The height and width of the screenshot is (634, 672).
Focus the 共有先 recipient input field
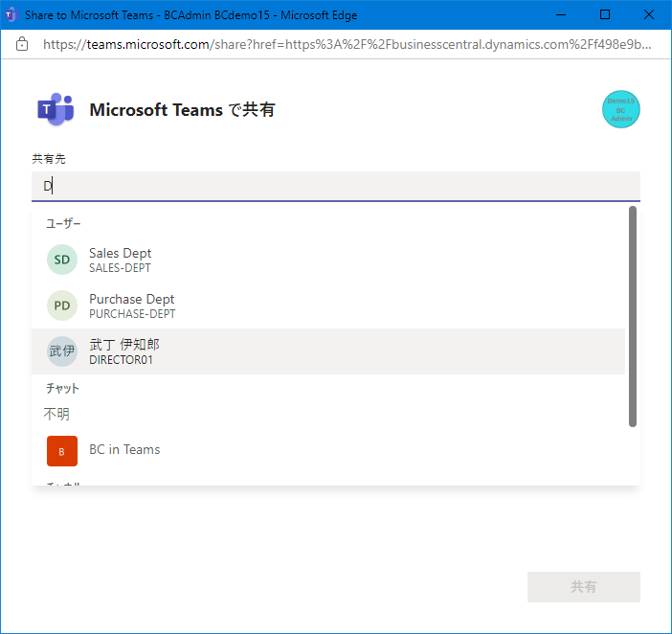(x=336, y=187)
